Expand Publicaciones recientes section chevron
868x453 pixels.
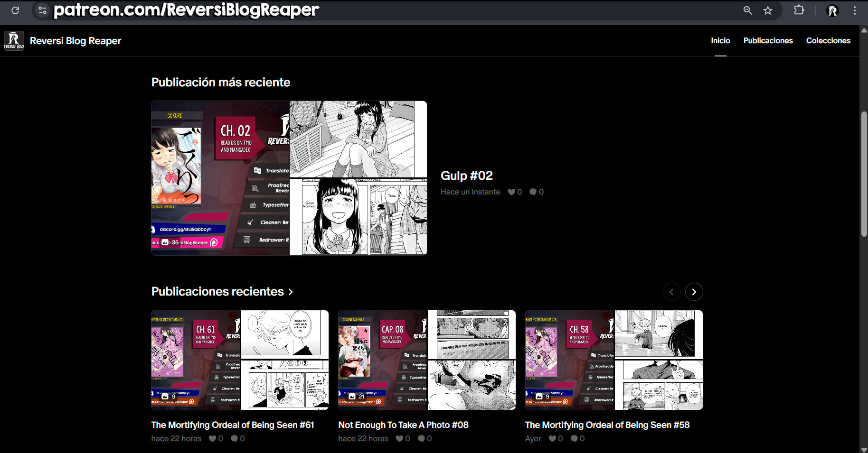coord(291,292)
